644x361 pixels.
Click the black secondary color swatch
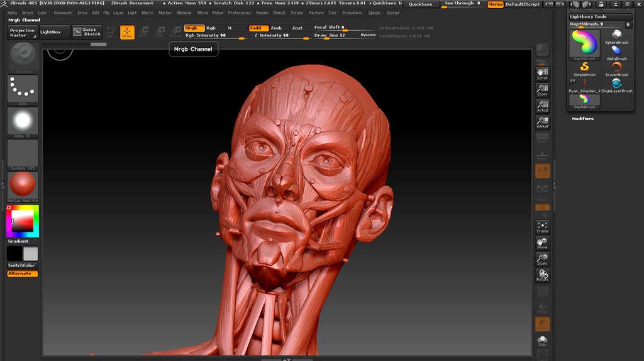14,254
